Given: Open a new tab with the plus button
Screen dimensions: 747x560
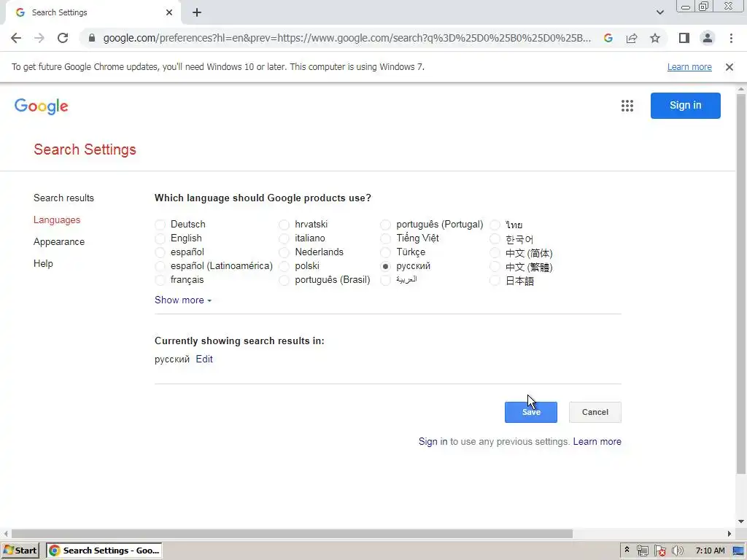Looking at the screenshot, I should coord(197,12).
